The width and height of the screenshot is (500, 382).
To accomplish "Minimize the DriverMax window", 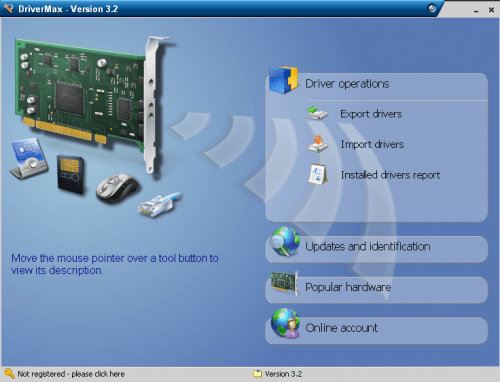I will [x=476, y=10].
